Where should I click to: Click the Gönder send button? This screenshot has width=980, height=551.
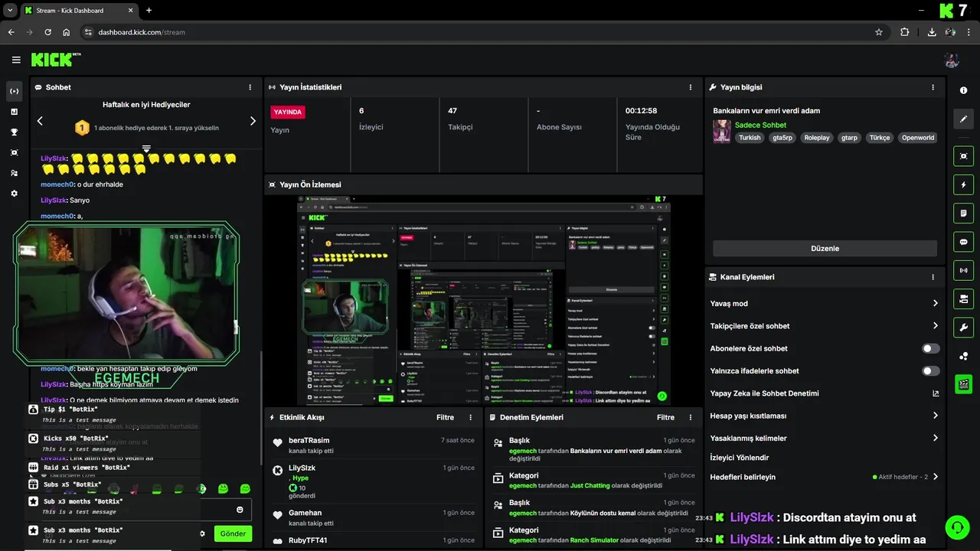[x=233, y=533]
